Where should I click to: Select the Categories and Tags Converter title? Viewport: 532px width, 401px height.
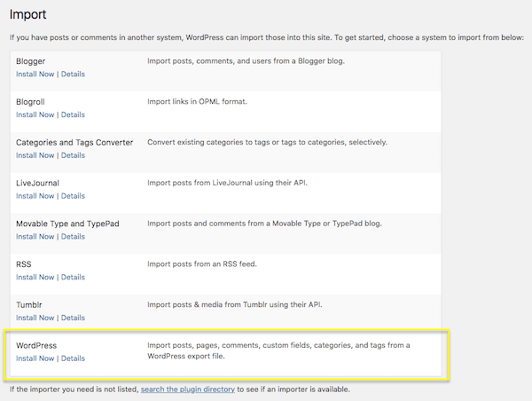(74, 143)
